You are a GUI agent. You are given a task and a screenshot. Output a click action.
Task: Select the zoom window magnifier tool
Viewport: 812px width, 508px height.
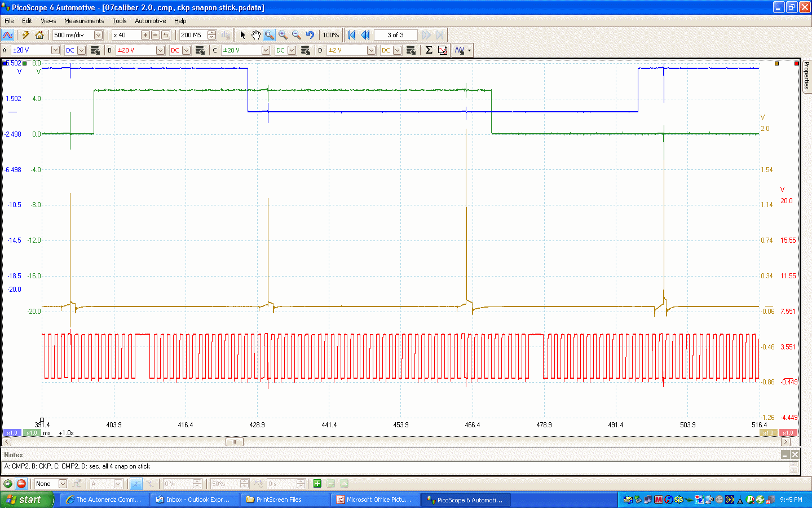tap(270, 35)
